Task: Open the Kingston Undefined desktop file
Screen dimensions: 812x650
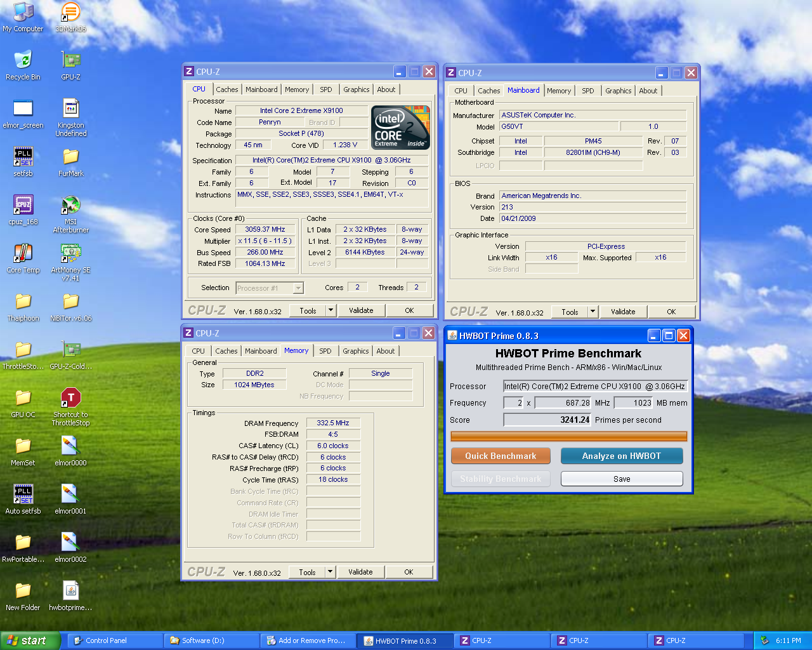Action: [70, 117]
